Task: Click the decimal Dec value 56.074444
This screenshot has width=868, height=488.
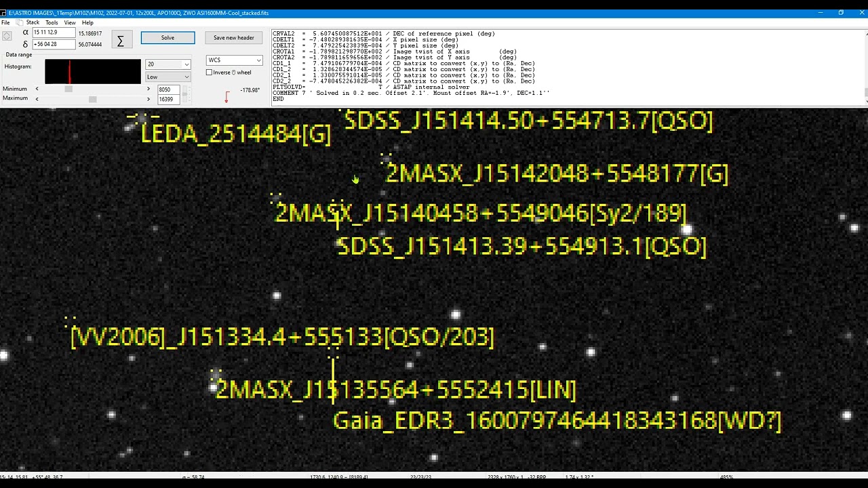Action: tap(90, 45)
